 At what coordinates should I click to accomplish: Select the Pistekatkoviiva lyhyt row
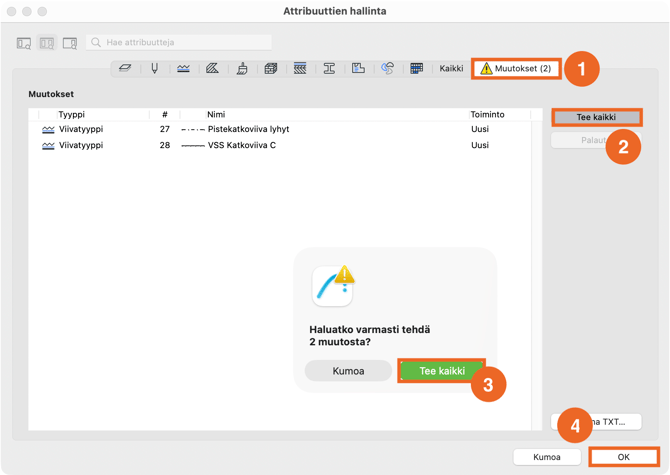tap(248, 129)
